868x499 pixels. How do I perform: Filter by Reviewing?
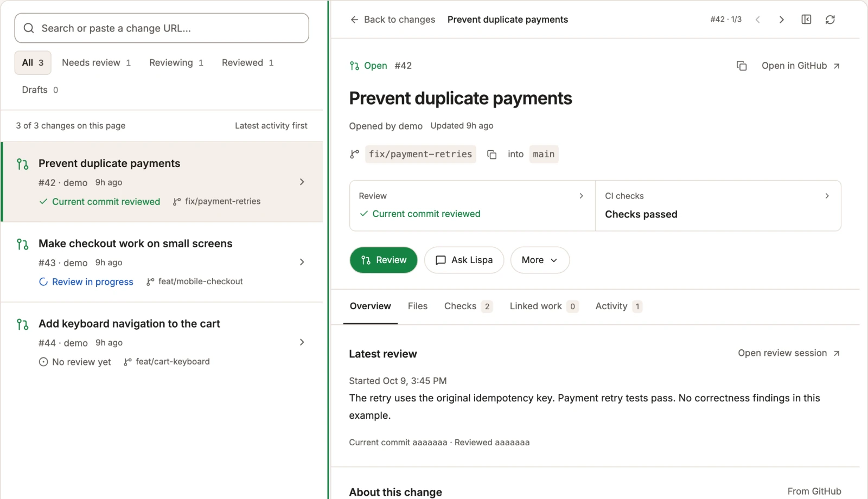(x=176, y=63)
